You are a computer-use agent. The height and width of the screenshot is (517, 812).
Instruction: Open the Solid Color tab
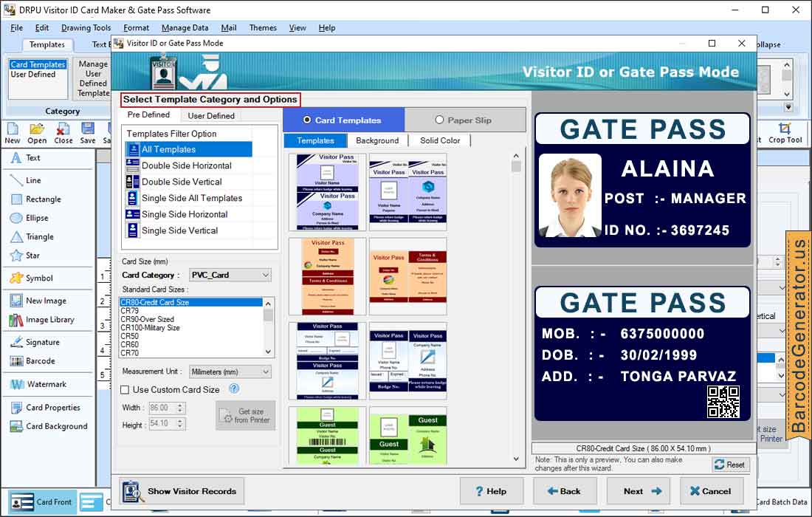pyautogui.click(x=440, y=140)
